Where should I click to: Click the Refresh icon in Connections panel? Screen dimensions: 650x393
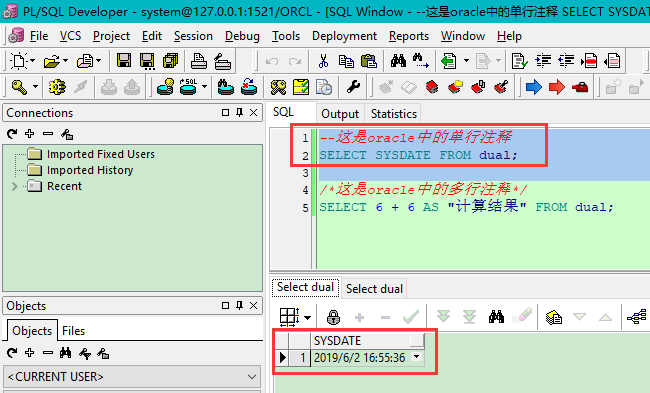point(12,133)
